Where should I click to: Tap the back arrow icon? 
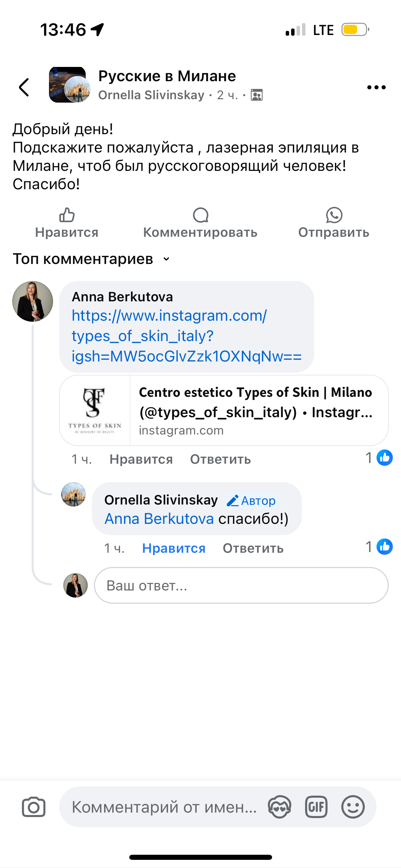coord(24,87)
